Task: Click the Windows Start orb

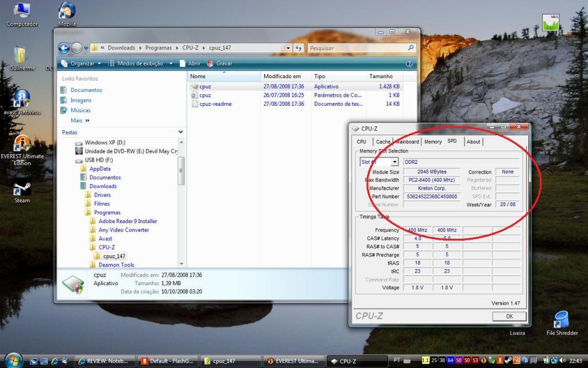Action: click(x=14, y=361)
